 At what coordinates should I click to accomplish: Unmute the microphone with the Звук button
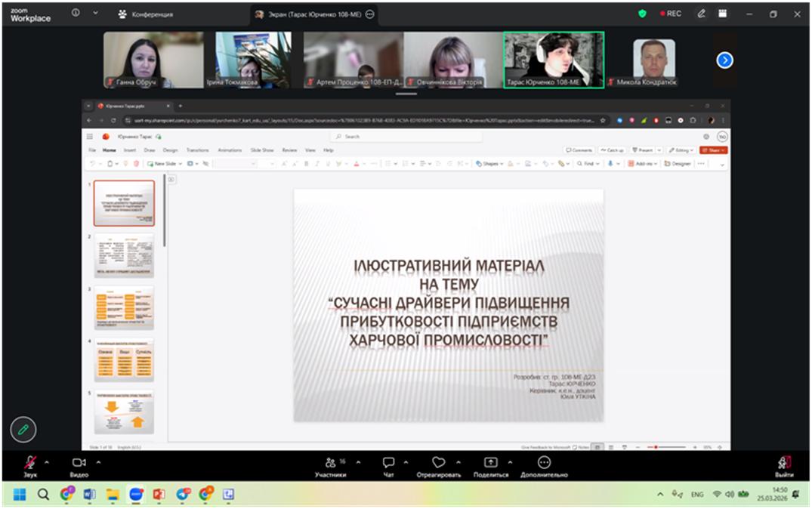(30, 463)
